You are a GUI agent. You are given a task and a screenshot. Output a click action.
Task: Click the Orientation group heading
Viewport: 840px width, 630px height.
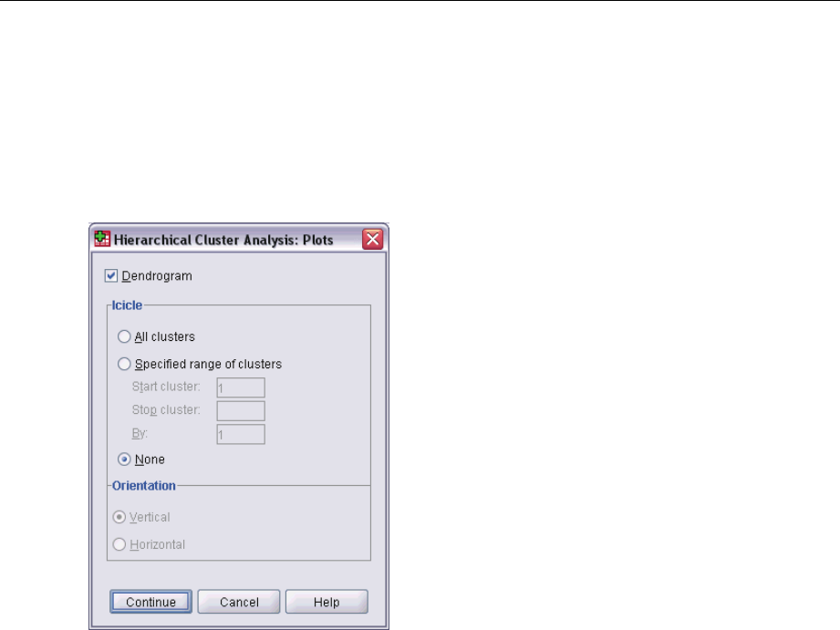click(143, 486)
